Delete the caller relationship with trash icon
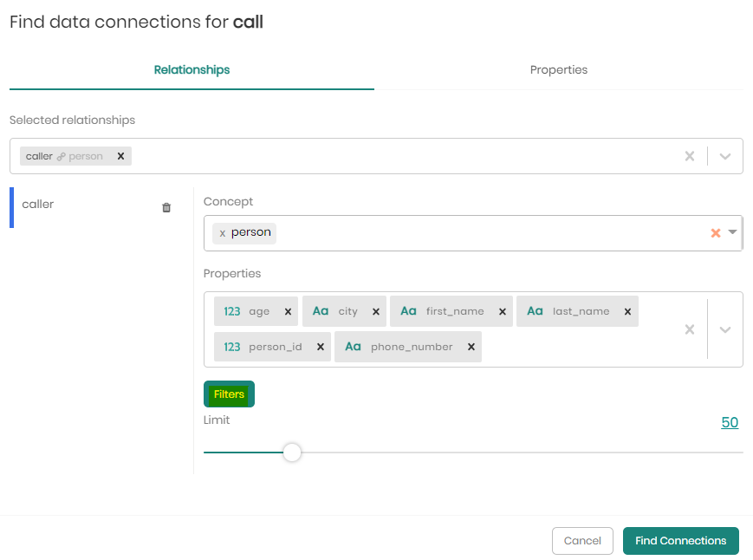 point(166,208)
